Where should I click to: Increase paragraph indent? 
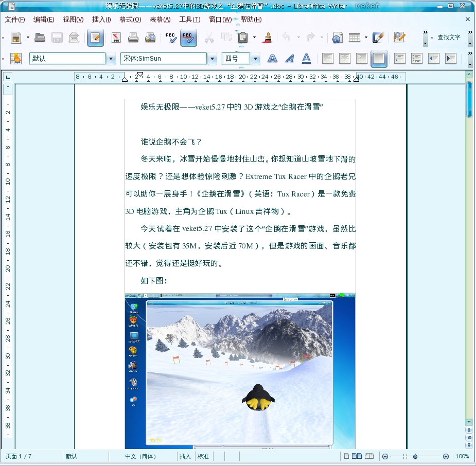451,59
